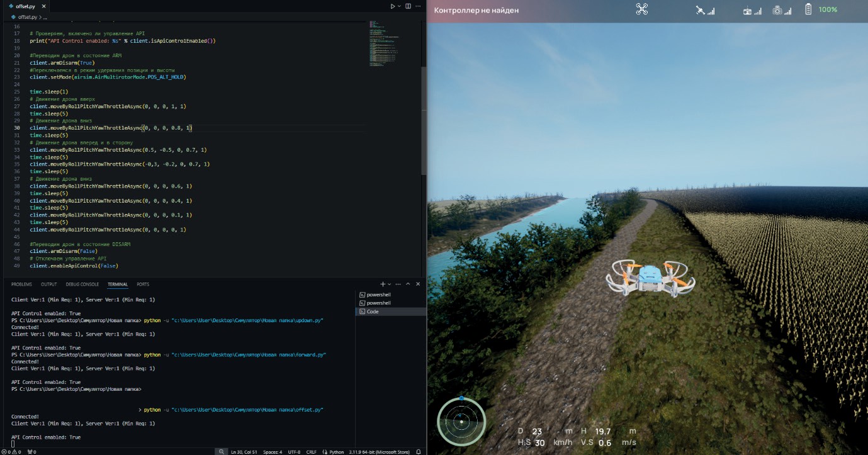868x455 pixels.
Task: Click the compass radar widget in simulator
Action: point(461,421)
